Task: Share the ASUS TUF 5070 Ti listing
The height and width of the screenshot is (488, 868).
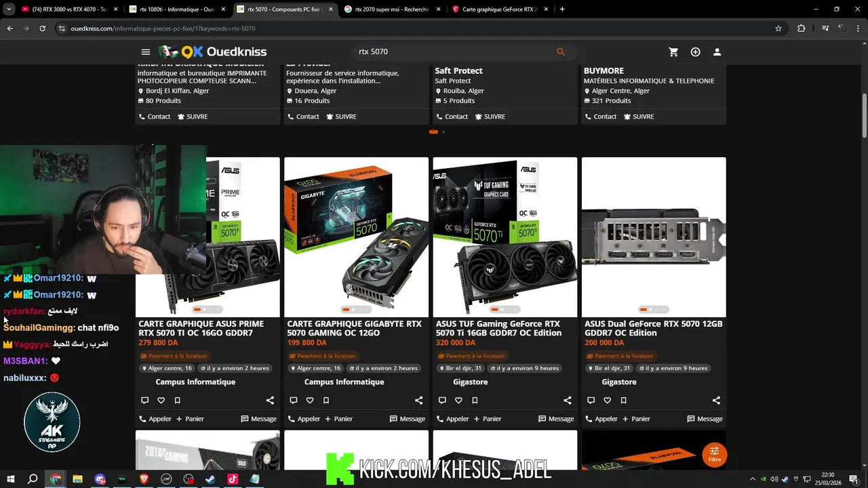Action: [568, 401]
